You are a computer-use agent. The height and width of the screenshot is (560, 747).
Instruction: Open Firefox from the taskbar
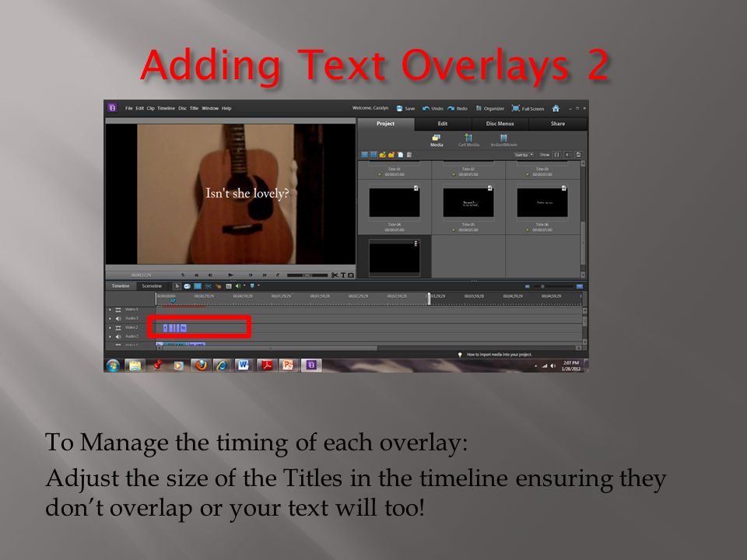pos(201,366)
